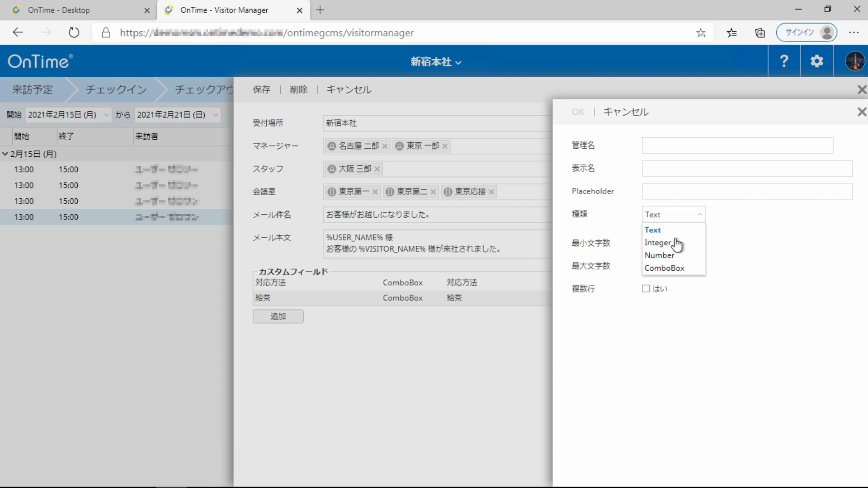868x488 pixels.
Task: Close the custom field dialog with X
Action: point(862,112)
